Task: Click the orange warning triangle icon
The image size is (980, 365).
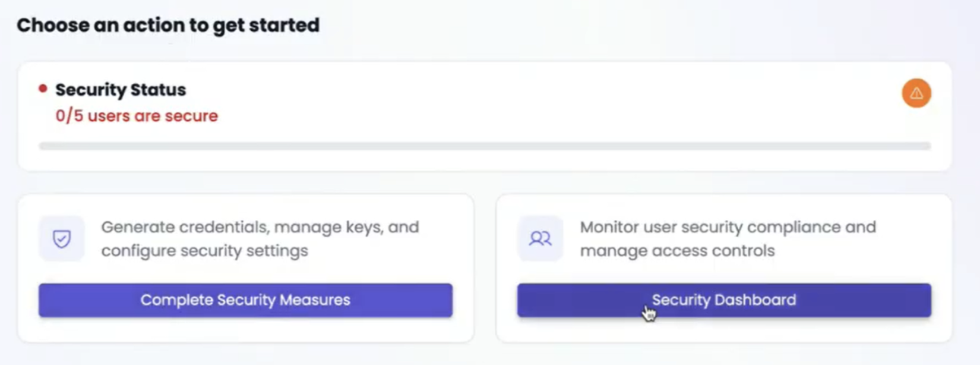Action: pos(916,93)
